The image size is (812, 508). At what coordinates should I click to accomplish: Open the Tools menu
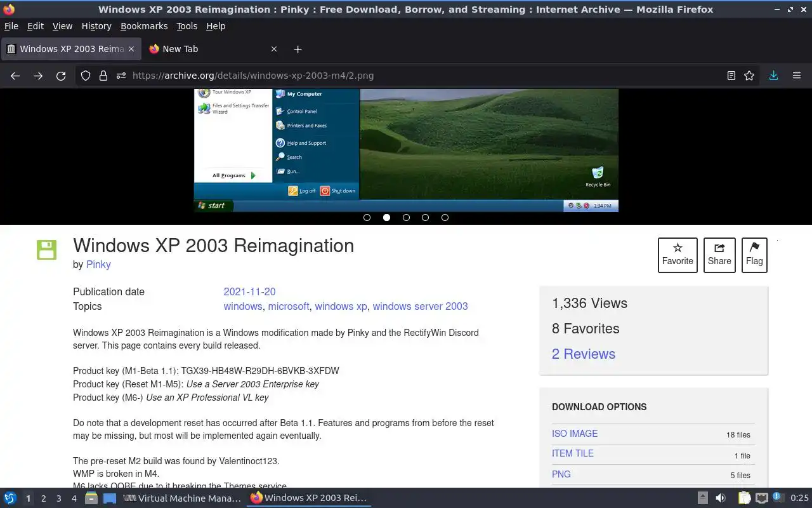[x=187, y=26]
